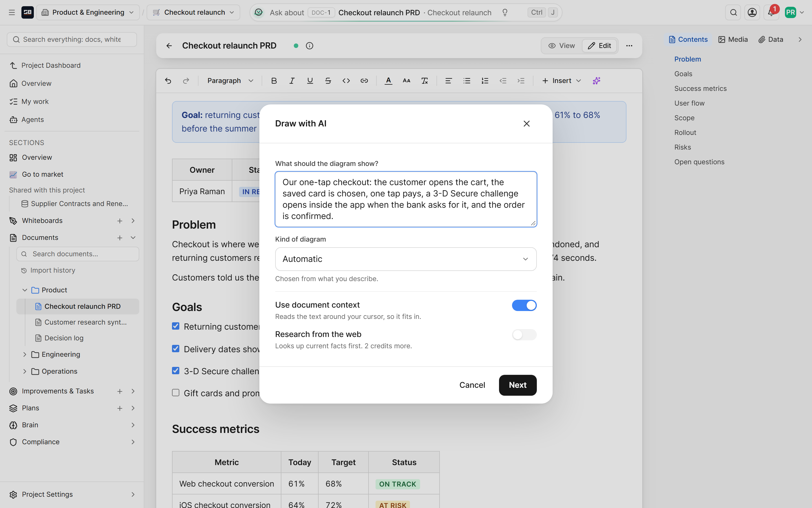812x508 pixels.
Task: Uncheck the Returning customer goal checkbox
Action: click(x=175, y=326)
